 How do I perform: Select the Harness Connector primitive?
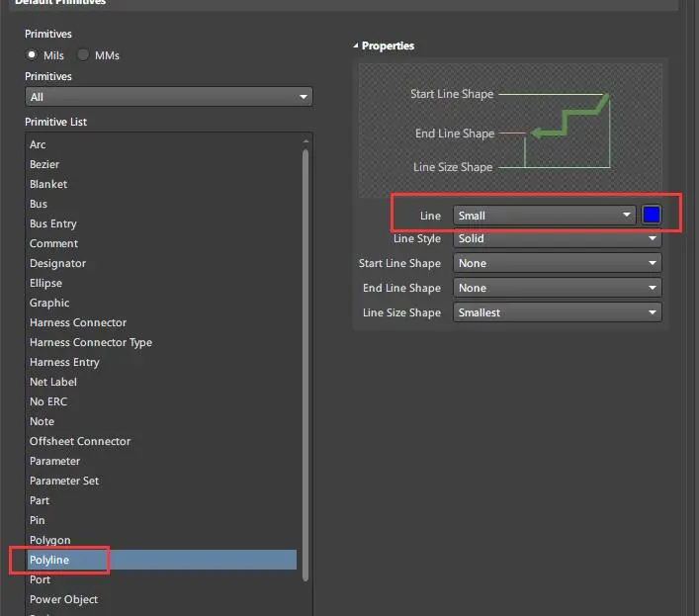[78, 322]
